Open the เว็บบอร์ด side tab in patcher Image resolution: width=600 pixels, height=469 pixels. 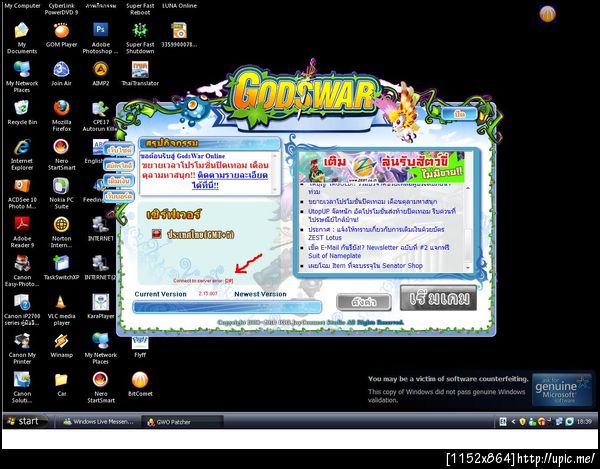tap(119, 196)
